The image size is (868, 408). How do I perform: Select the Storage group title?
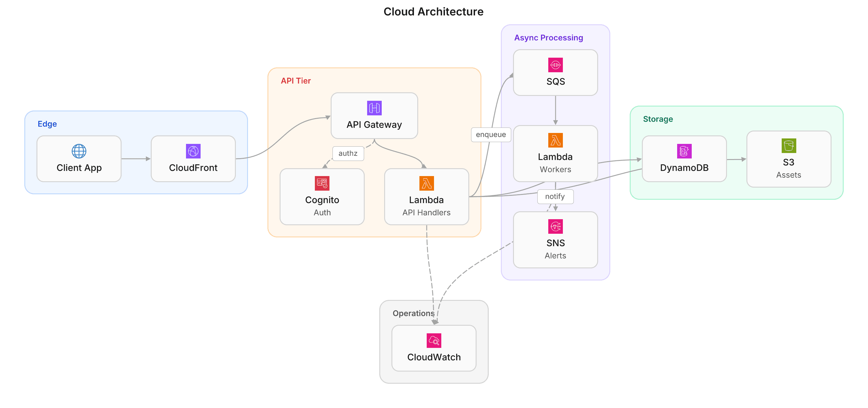coord(657,119)
